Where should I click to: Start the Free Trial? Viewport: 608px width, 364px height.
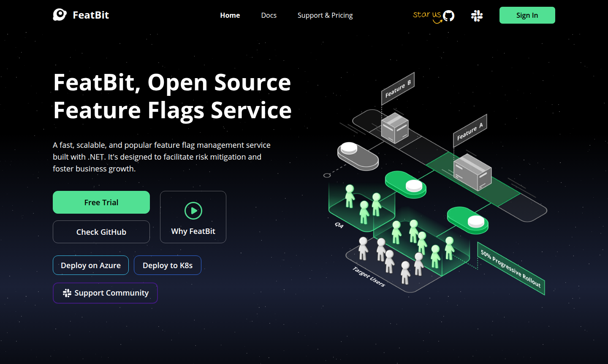101,202
